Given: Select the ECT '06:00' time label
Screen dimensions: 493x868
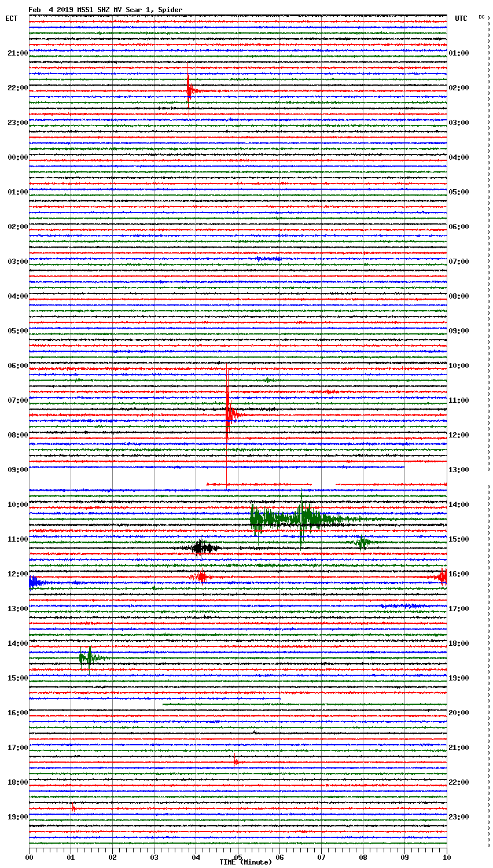Looking at the screenshot, I should coord(17,366).
